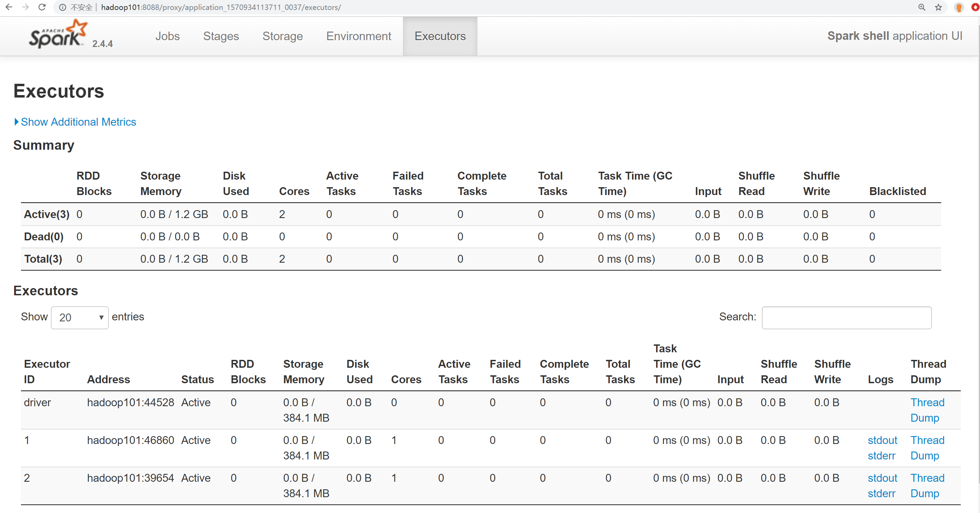
Task: Open Thread Dump for executor 1
Action: tap(927, 448)
